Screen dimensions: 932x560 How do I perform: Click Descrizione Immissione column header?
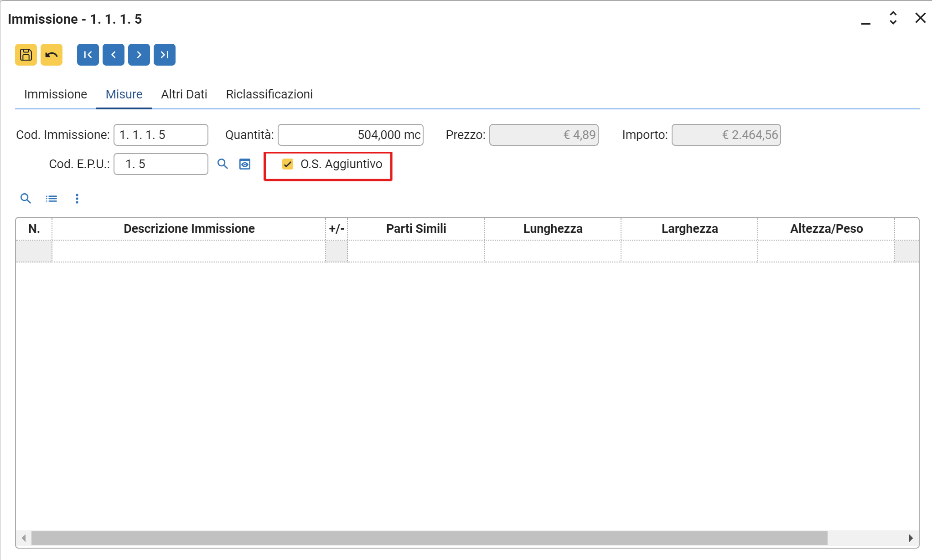189,229
